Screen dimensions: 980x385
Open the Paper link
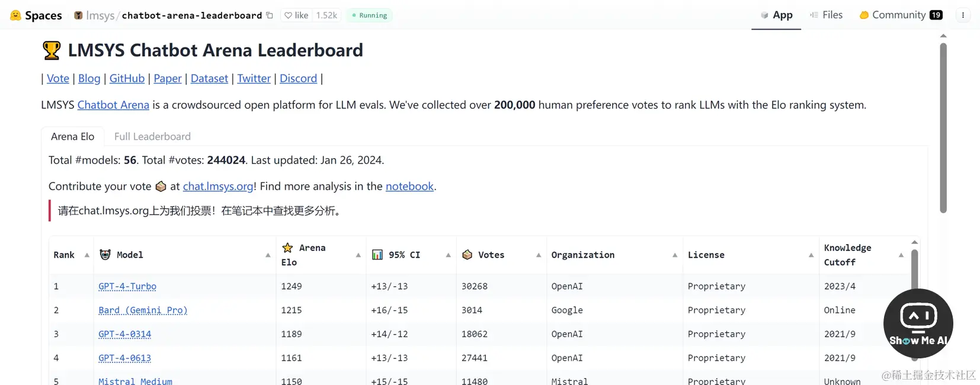[168, 78]
